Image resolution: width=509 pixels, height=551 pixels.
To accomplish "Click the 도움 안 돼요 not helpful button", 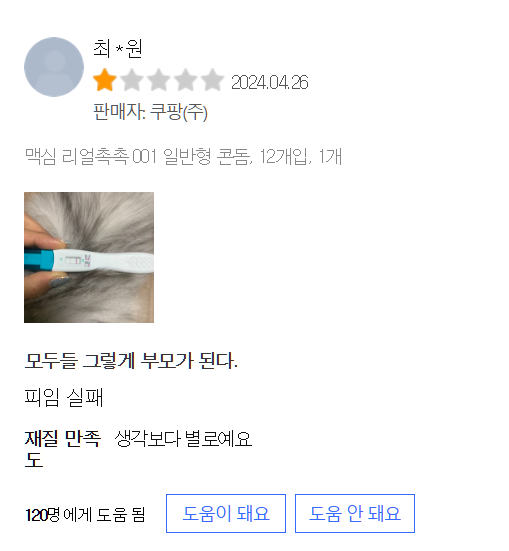I will point(355,513).
